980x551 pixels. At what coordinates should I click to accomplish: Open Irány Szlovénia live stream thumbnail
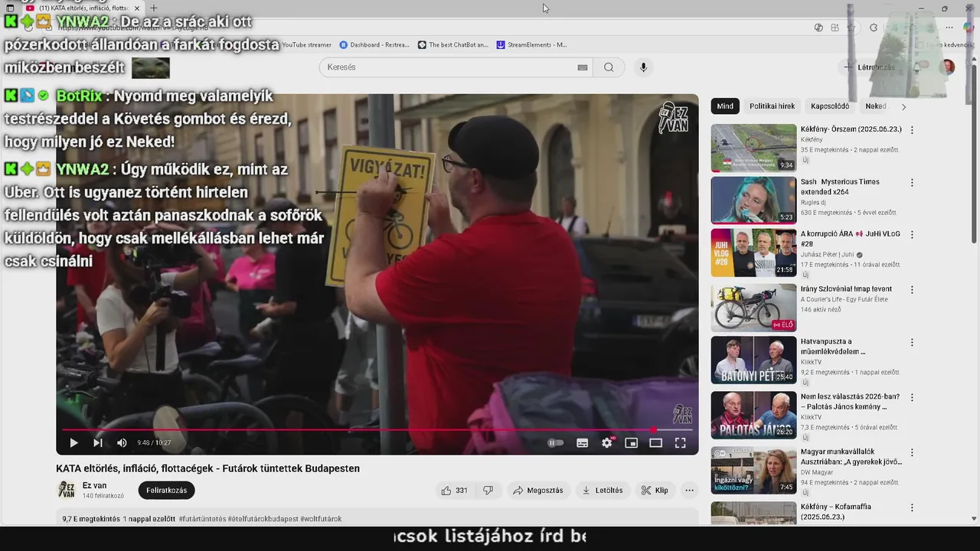coord(753,307)
